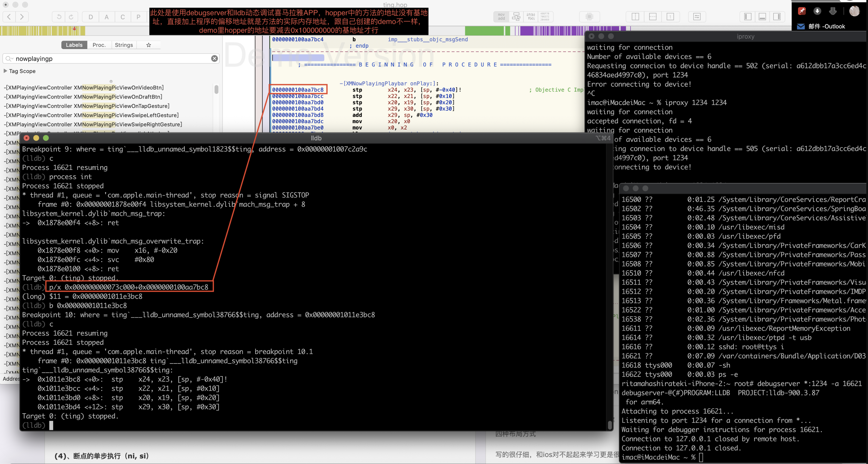Viewport: 868px width, 464px height.
Task: Redo the last Hopper action
Action: [71, 16]
